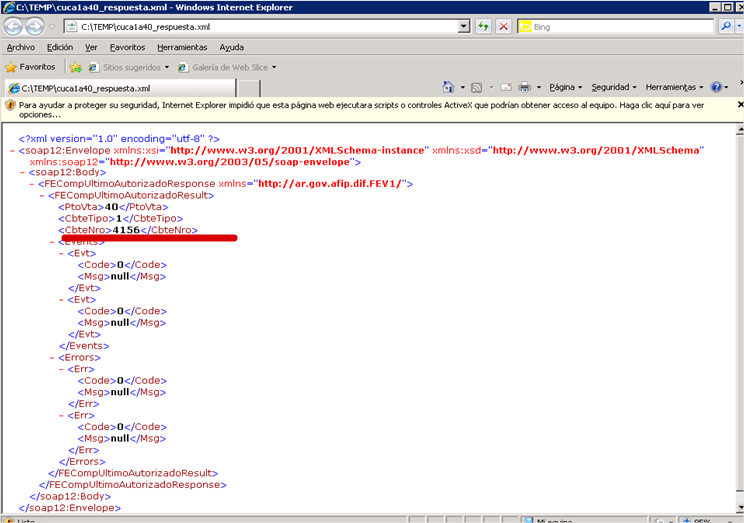Open the Ayuda menu
The image size is (744, 523).
pyautogui.click(x=232, y=47)
